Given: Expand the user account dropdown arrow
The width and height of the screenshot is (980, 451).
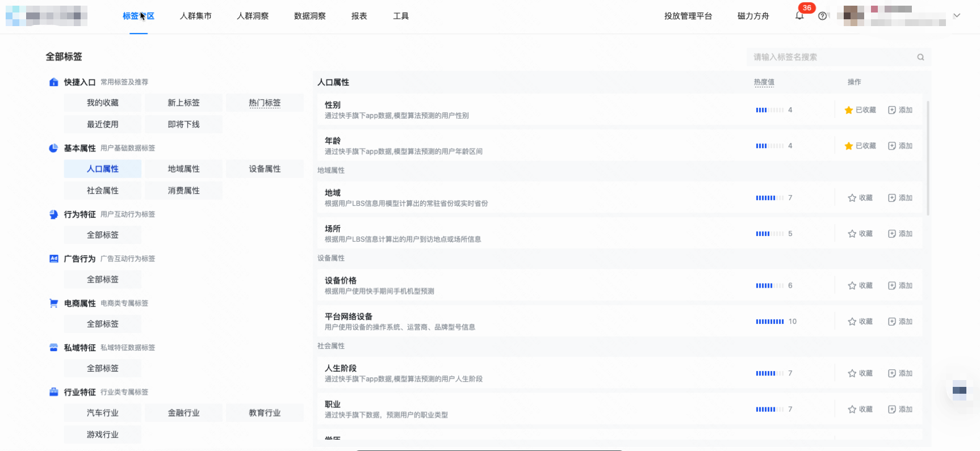Looking at the screenshot, I should 957,16.
